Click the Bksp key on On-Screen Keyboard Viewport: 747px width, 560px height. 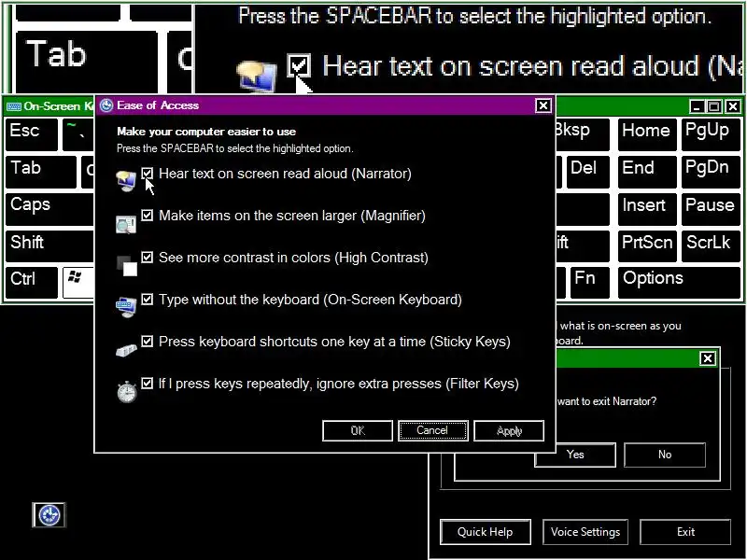pos(582,134)
